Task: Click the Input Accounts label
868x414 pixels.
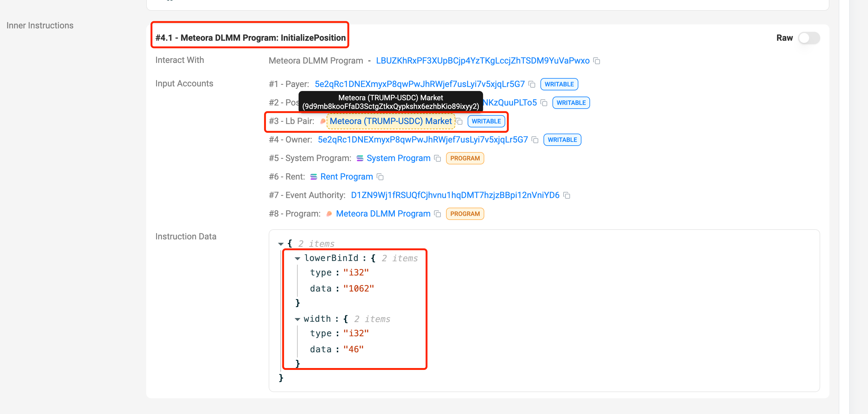Action: tap(184, 84)
